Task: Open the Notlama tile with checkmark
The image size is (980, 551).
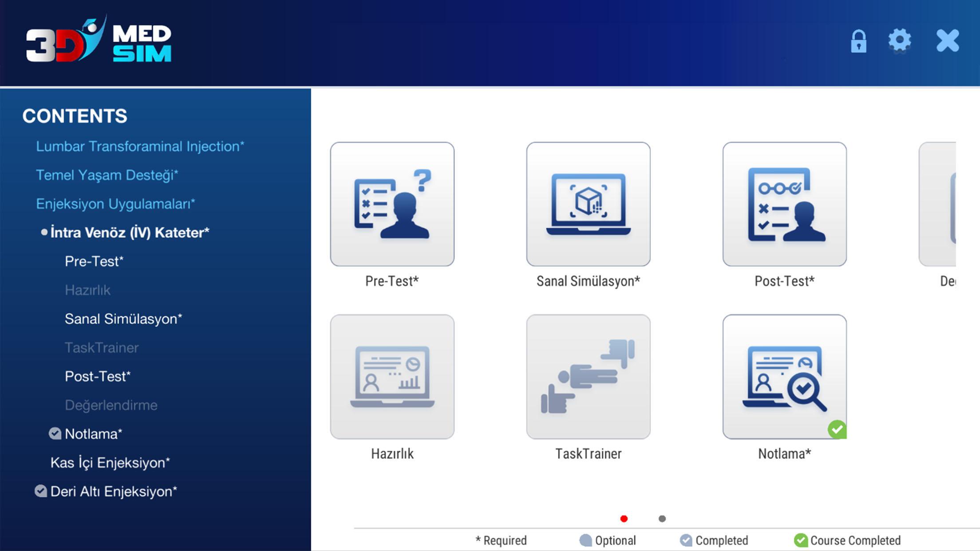Action: (784, 377)
